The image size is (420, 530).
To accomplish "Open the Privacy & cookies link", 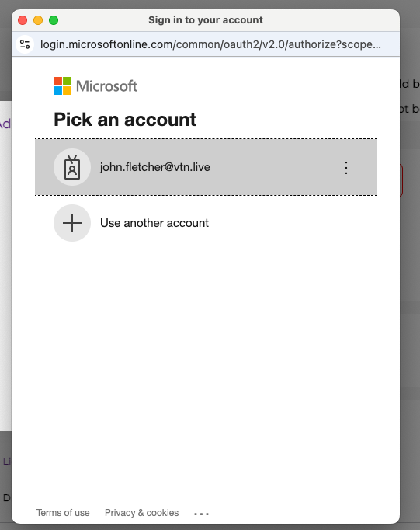I will tap(141, 513).
